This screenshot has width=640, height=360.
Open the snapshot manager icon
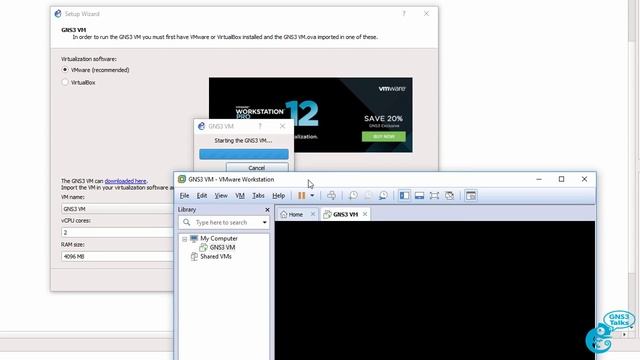(383, 196)
